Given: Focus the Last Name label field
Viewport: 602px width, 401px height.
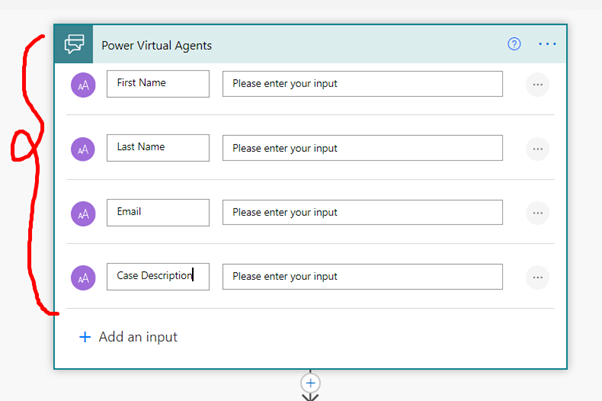Looking at the screenshot, I should coord(158,148).
